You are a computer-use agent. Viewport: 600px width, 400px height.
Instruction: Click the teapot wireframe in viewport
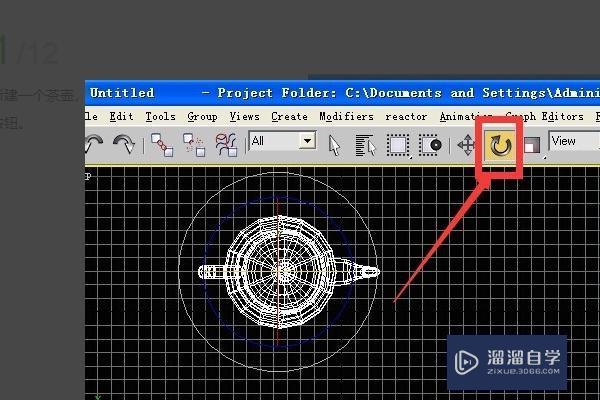pos(289,272)
